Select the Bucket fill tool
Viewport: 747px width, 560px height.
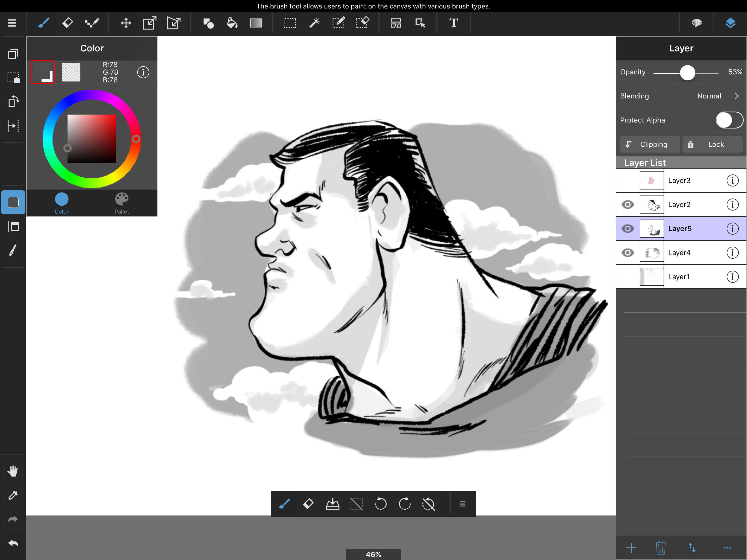[x=232, y=23]
